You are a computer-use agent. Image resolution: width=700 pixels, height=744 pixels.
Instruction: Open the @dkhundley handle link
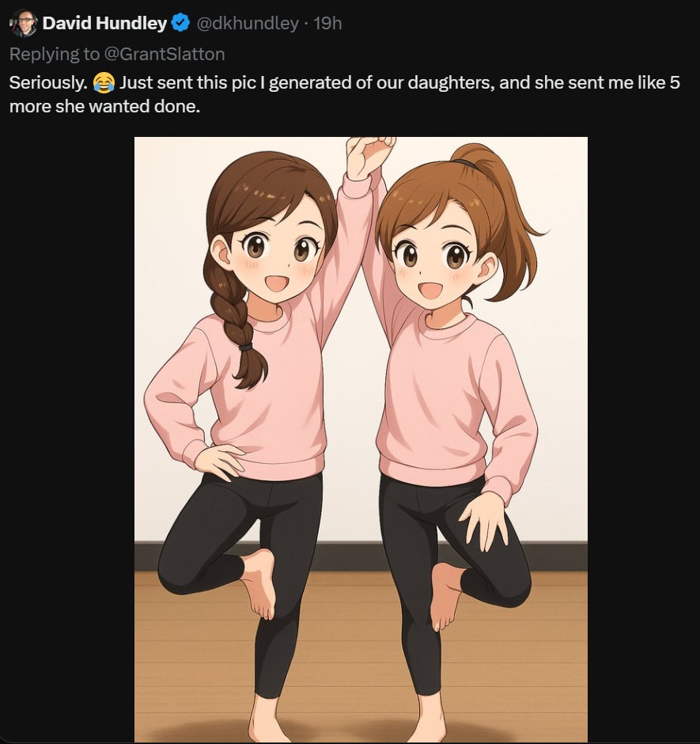[248, 23]
